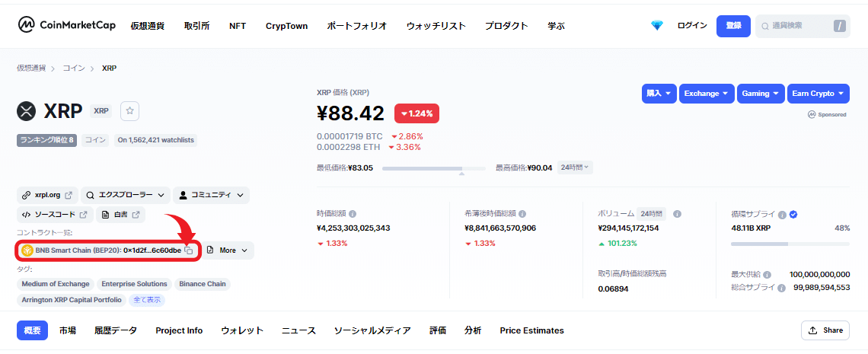Image resolution: width=868 pixels, height=354 pixels.
Task: Click the circulating supply progress bar
Action: (790, 244)
